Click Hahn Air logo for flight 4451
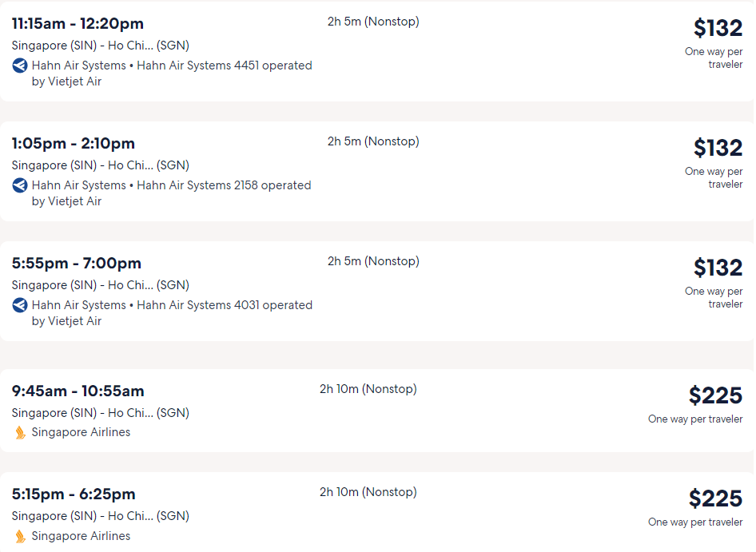756x552 pixels. [x=20, y=65]
